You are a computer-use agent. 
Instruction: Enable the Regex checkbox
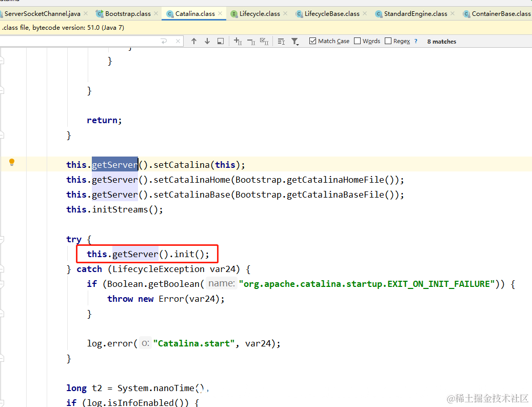pos(388,41)
